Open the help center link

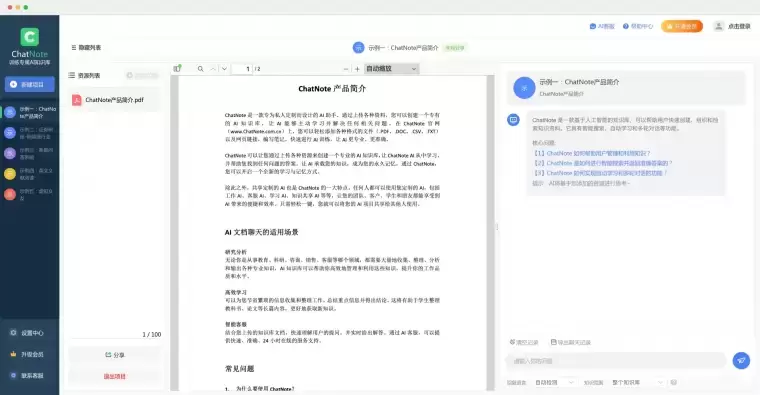(638, 26)
